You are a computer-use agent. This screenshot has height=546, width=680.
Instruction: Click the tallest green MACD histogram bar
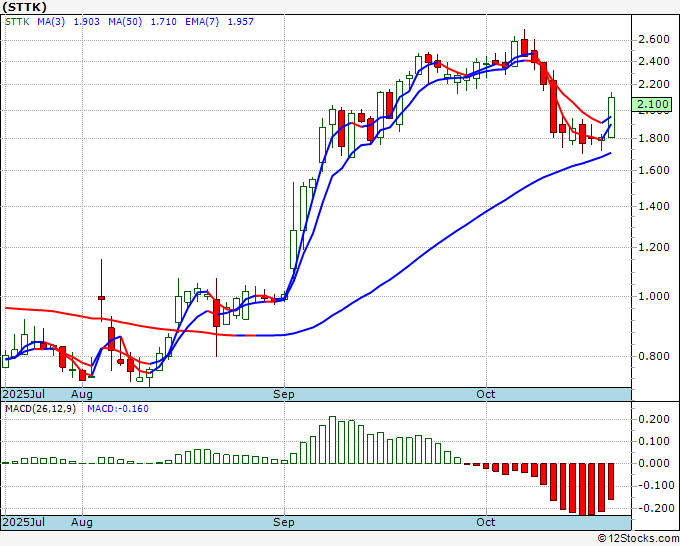[x=333, y=440]
